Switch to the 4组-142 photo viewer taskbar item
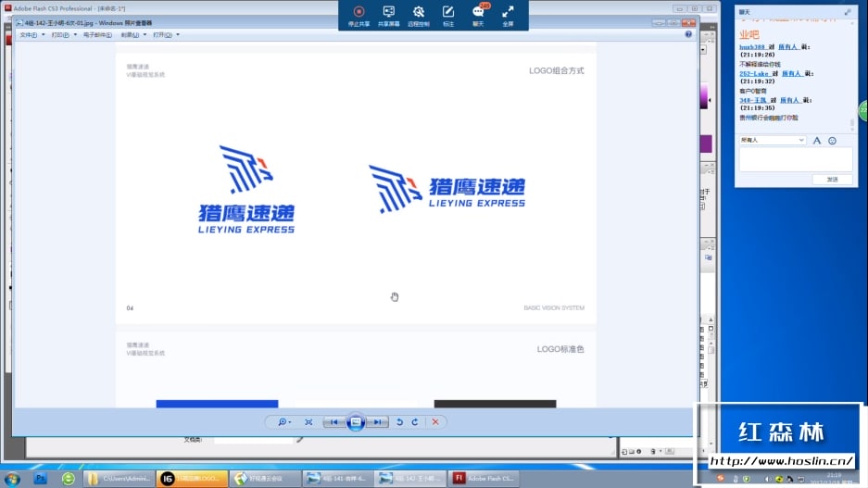This screenshot has height=488, width=868. [410, 479]
